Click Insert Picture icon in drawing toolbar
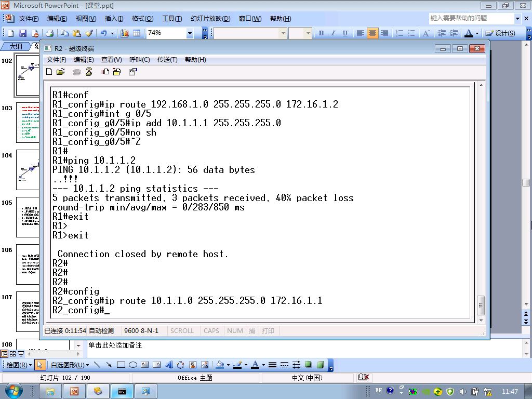Image resolution: width=532 pixels, height=399 pixels. (205, 365)
